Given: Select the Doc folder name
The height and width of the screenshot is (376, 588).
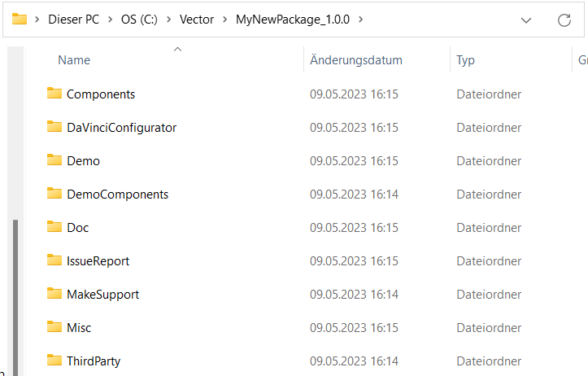Looking at the screenshot, I should [77, 228].
